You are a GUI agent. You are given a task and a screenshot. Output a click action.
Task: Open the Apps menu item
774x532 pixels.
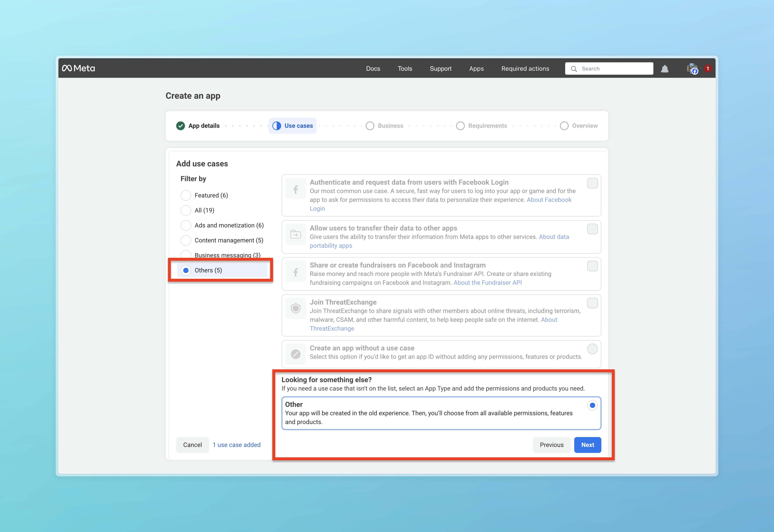[x=476, y=69]
